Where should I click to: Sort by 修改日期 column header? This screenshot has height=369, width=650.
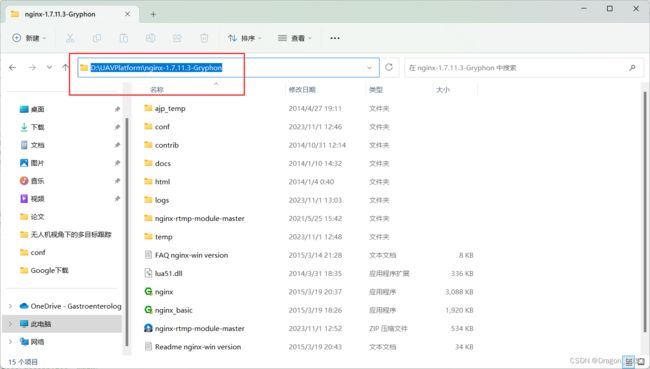point(302,90)
